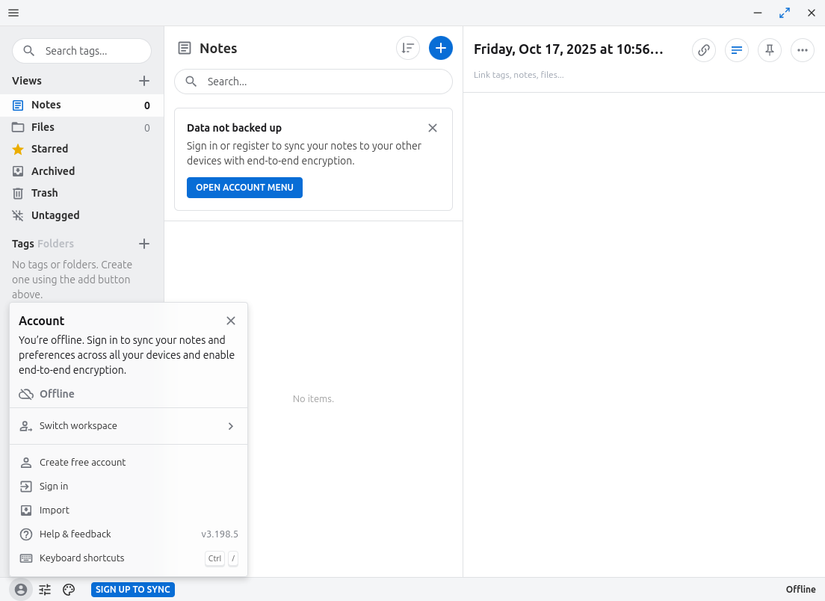Select the Starred view
The image size is (825, 601).
point(50,149)
